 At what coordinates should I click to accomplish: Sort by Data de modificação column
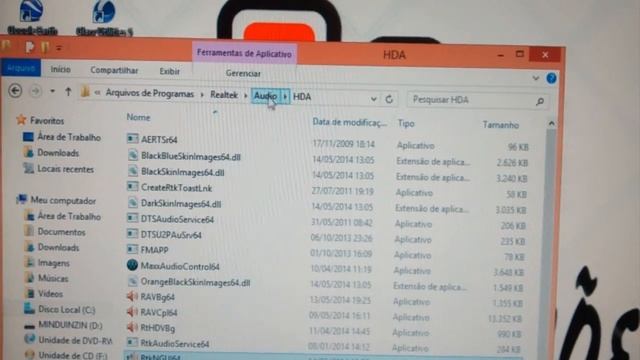point(349,122)
